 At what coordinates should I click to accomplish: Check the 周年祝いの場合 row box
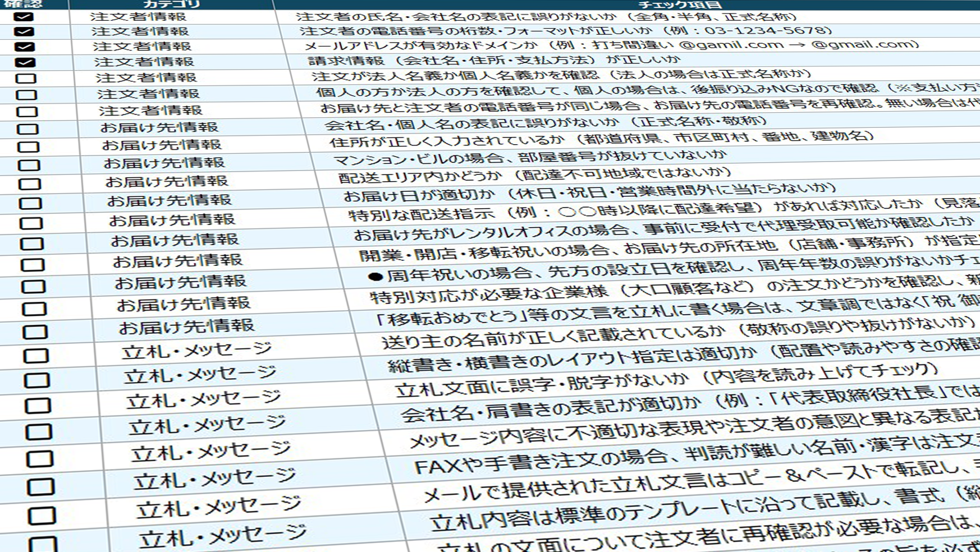(33, 287)
